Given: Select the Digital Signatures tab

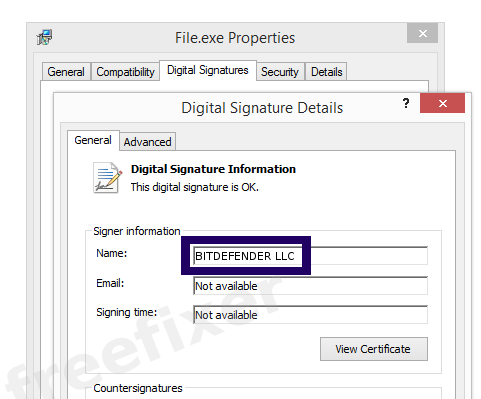Looking at the screenshot, I should [208, 70].
